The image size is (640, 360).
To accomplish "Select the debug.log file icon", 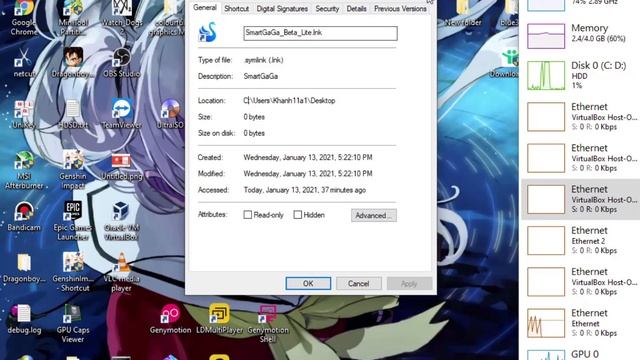I will pyautogui.click(x=24, y=319).
